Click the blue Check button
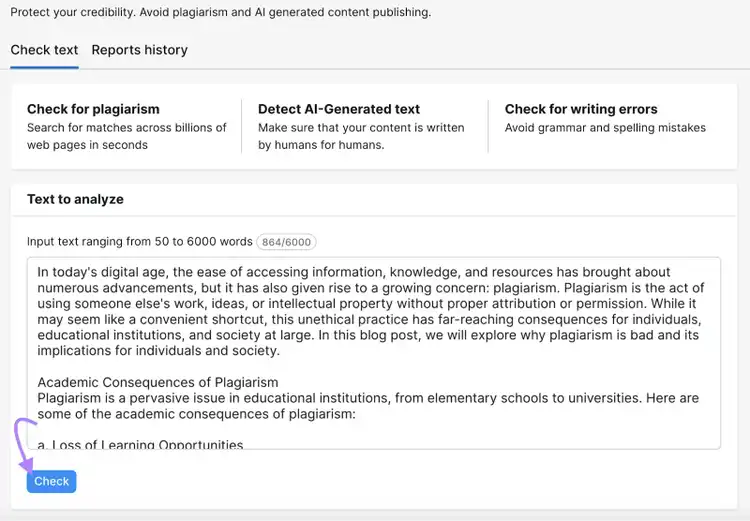The image size is (750, 521). click(52, 481)
